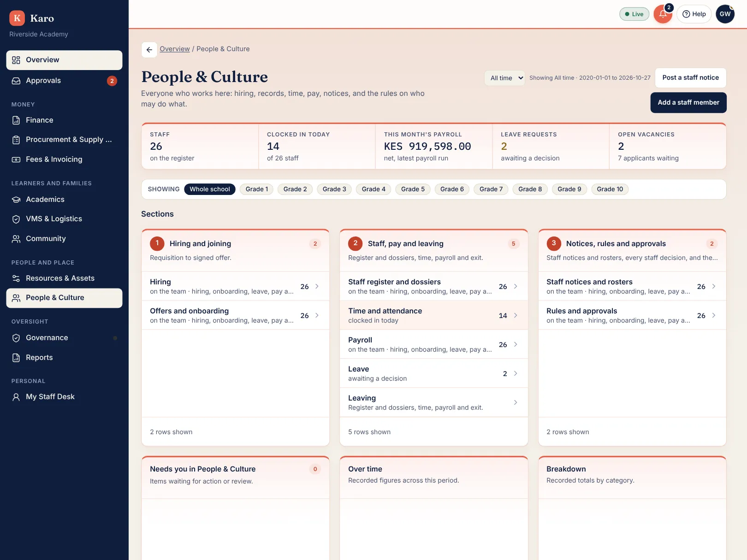Open the Help button
The width and height of the screenshot is (747, 560).
pyautogui.click(x=694, y=14)
